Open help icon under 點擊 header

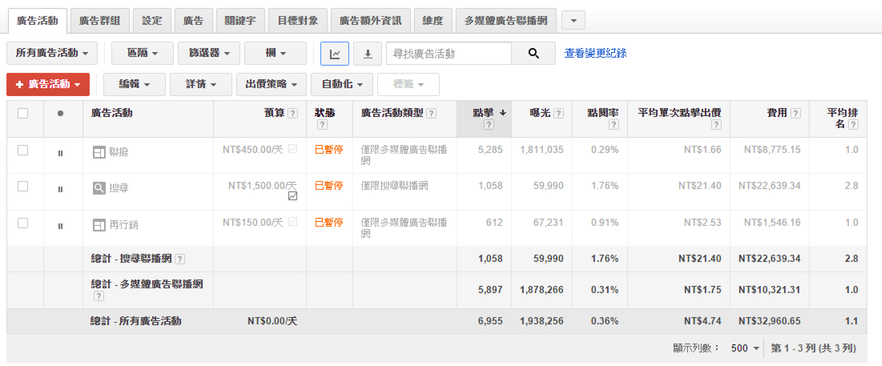[488, 125]
